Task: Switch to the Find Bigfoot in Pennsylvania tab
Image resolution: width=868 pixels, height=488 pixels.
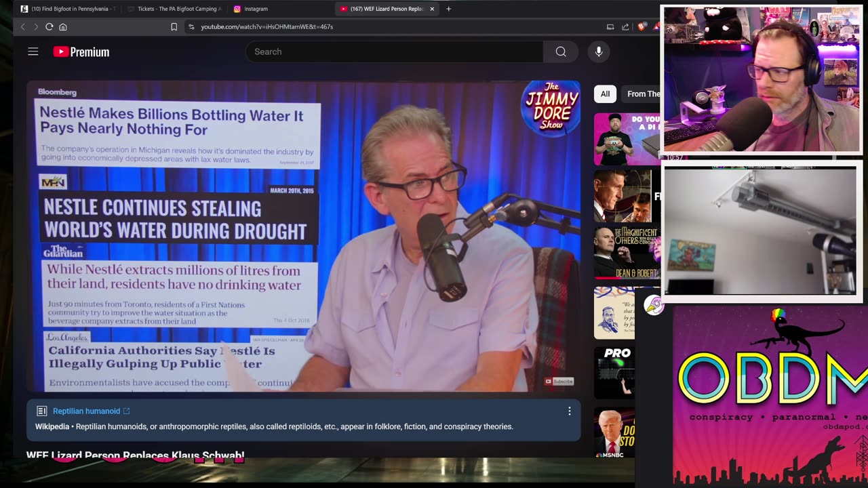Action: (68, 9)
